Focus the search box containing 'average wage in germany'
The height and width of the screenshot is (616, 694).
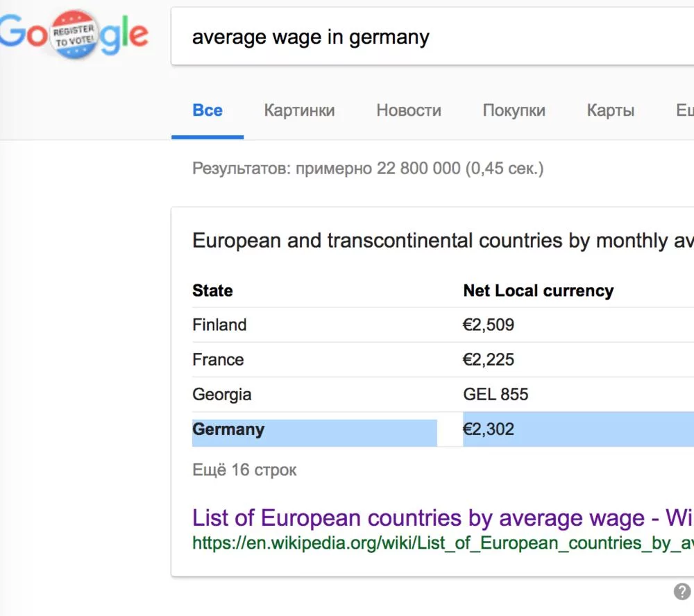pyautogui.click(x=416, y=37)
